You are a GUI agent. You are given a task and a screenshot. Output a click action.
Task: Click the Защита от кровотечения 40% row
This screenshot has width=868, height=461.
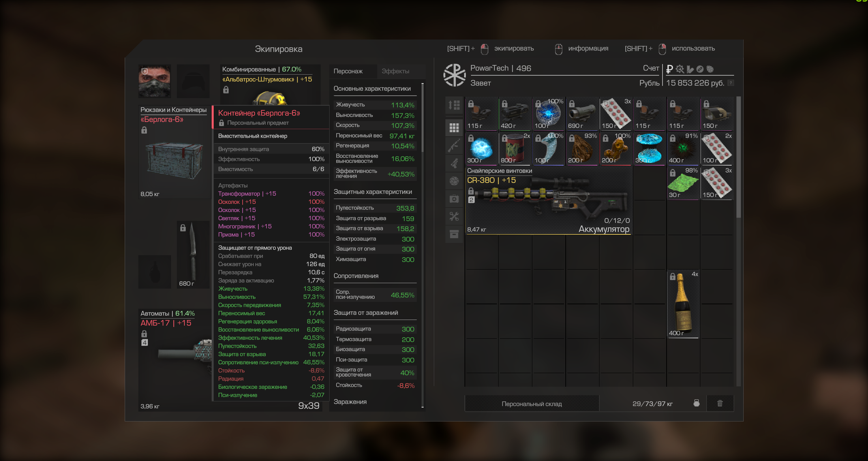375,372
